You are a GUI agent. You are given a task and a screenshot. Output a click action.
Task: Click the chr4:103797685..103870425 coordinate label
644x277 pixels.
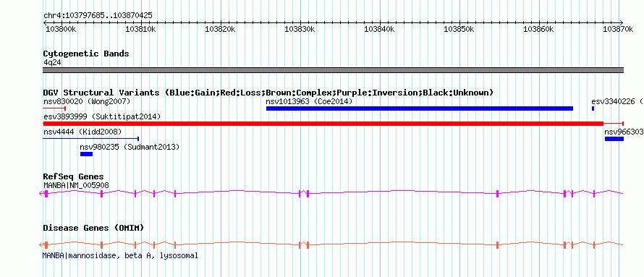click(98, 16)
